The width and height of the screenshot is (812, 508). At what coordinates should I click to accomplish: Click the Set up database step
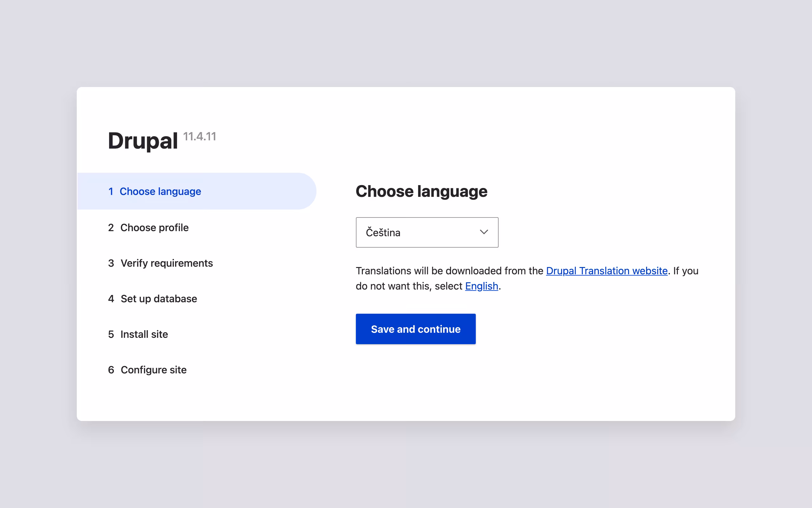click(x=152, y=299)
